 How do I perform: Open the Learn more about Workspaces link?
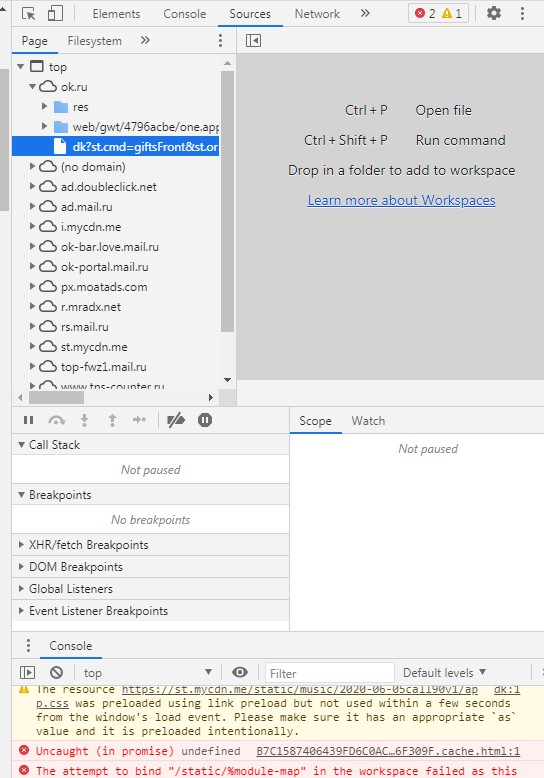pyautogui.click(x=401, y=200)
